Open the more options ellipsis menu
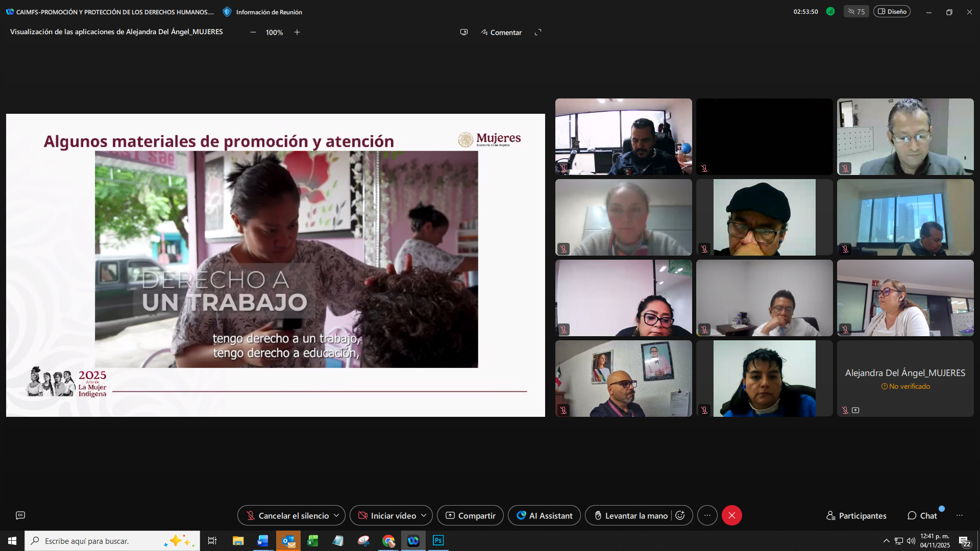Screen dimensions: 980x551 point(707,515)
